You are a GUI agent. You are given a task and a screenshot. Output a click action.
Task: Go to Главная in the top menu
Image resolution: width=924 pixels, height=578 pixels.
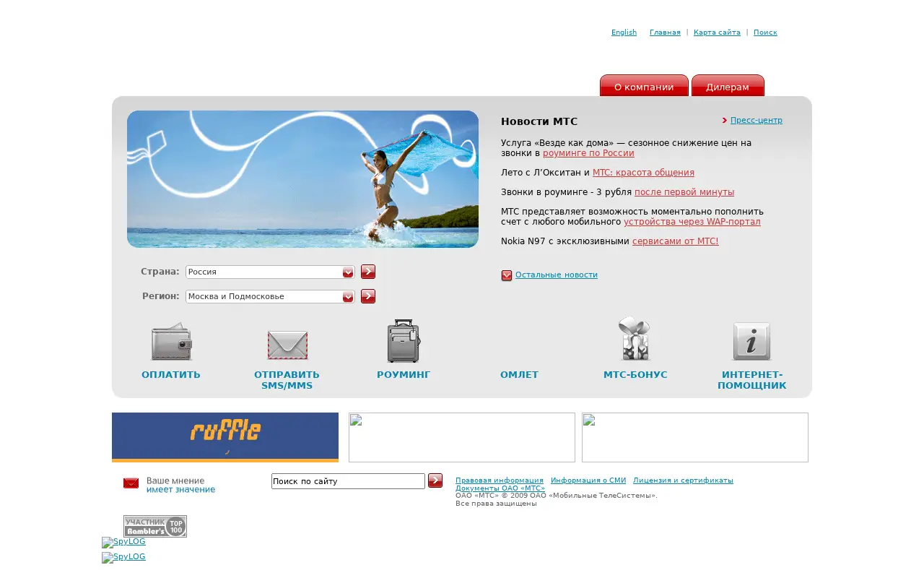click(x=665, y=33)
